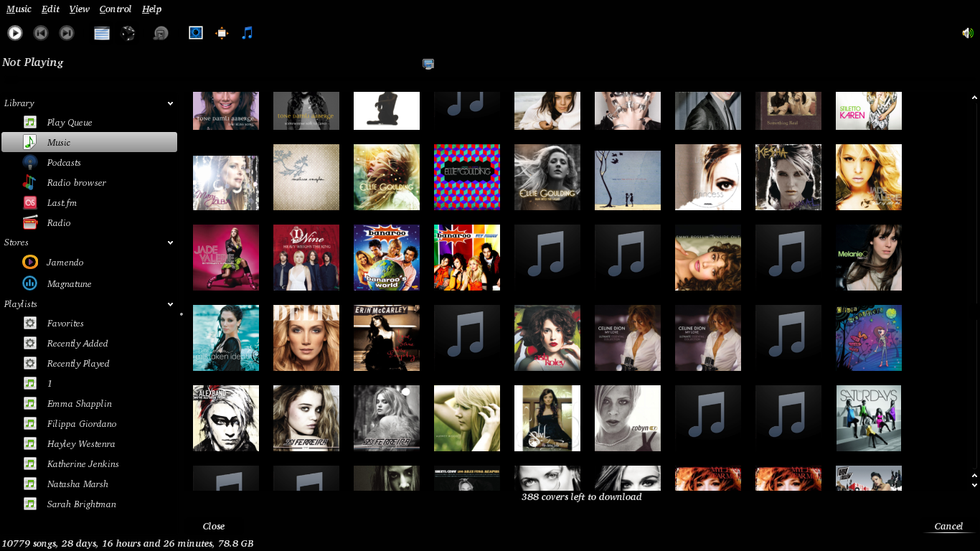Click the blue music note toolbar icon
980x551 pixels.
pyautogui.click(x=248, y=33)
